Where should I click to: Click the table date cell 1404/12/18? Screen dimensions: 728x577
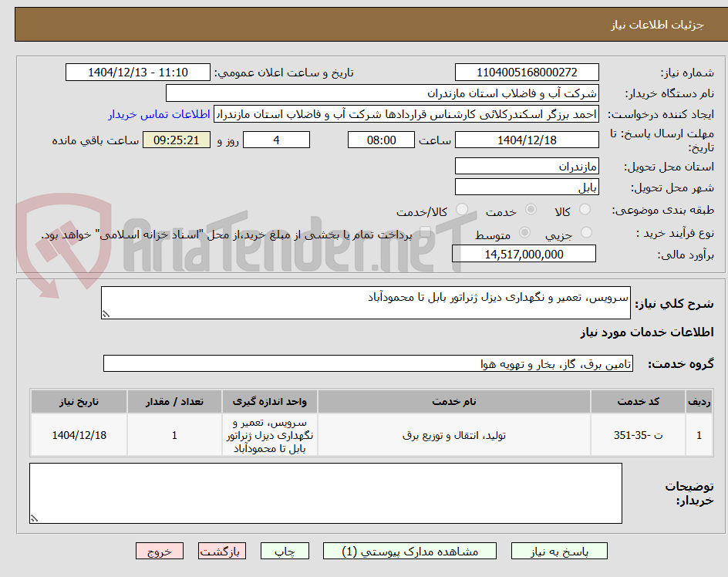click(x=79, y=435)
